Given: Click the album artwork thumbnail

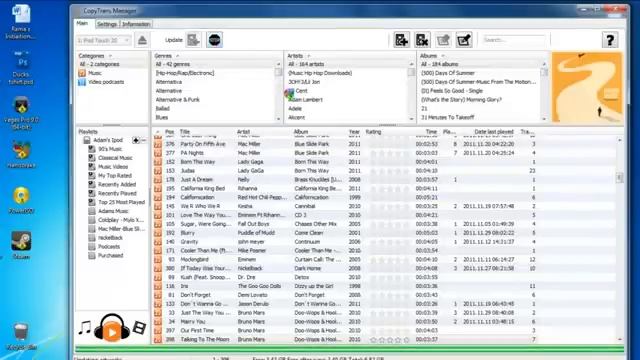Looking at the screenshot, I should tap(587, 87).
